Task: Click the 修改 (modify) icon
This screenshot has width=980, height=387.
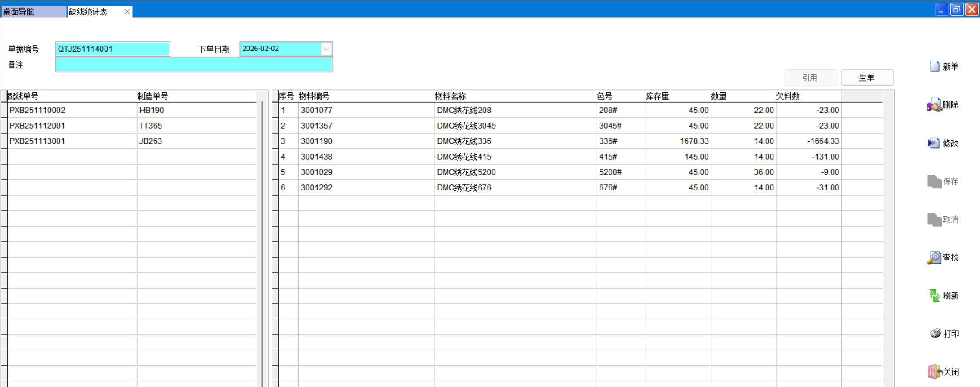Action: [x=934, y=143]
